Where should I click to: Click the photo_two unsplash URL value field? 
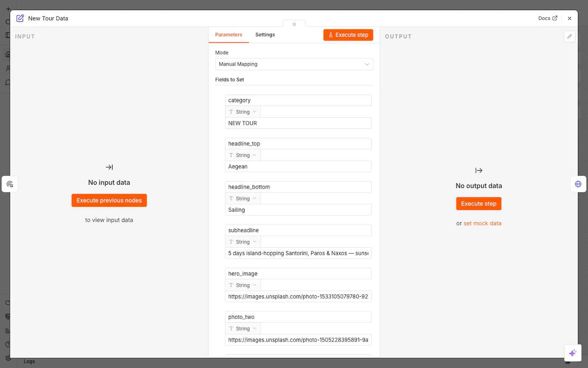[x=298, y=340]
